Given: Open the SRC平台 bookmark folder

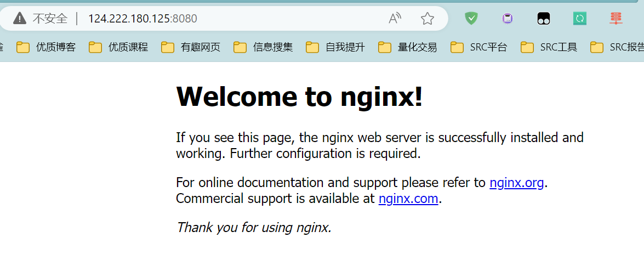Looking at the screenshot, I should click(x=478, y=47).
